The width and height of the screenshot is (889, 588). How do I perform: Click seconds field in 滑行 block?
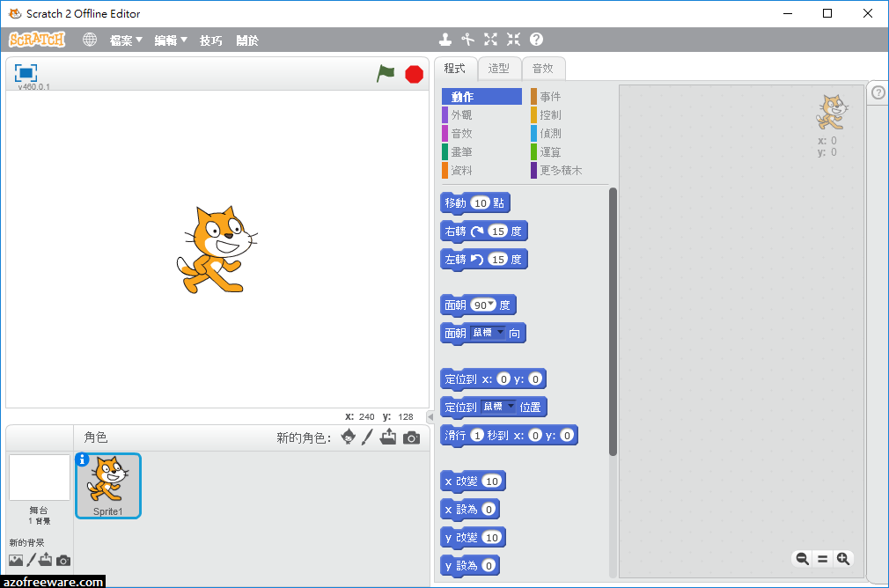pyautogui.click(x=477, y=436)
